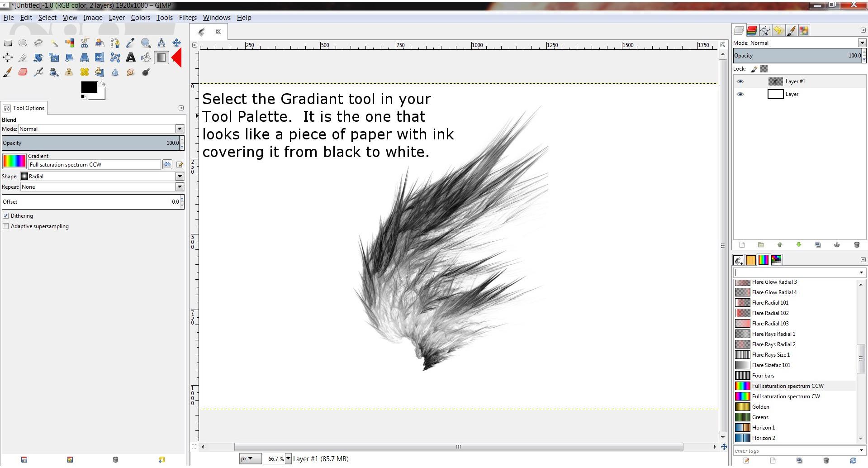
Task: Swap foreground and background colors
Action: [103, 84]
